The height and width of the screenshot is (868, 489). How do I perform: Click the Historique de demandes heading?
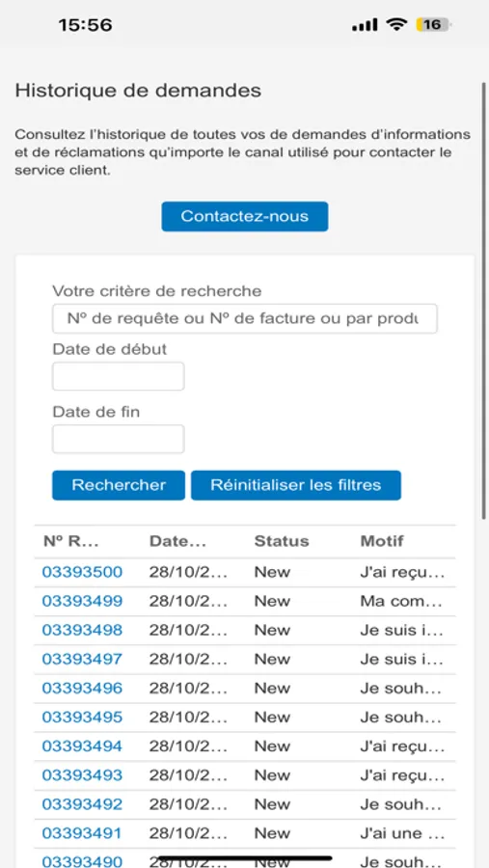click(138, 91)
